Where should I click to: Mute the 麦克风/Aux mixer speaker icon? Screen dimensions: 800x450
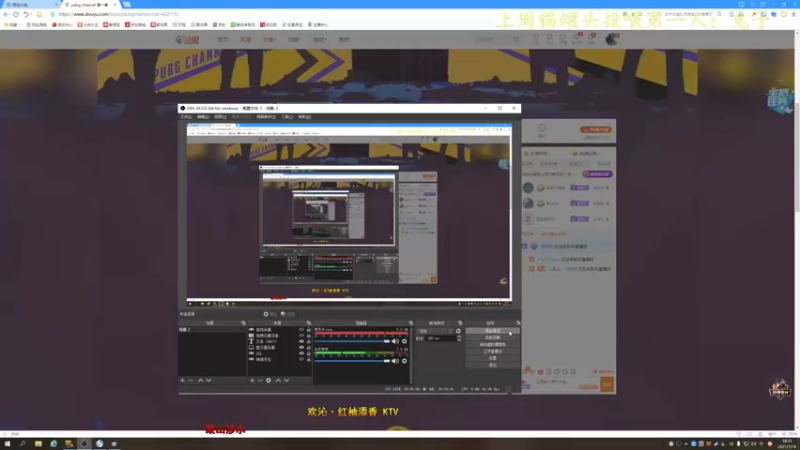(395, 341)
